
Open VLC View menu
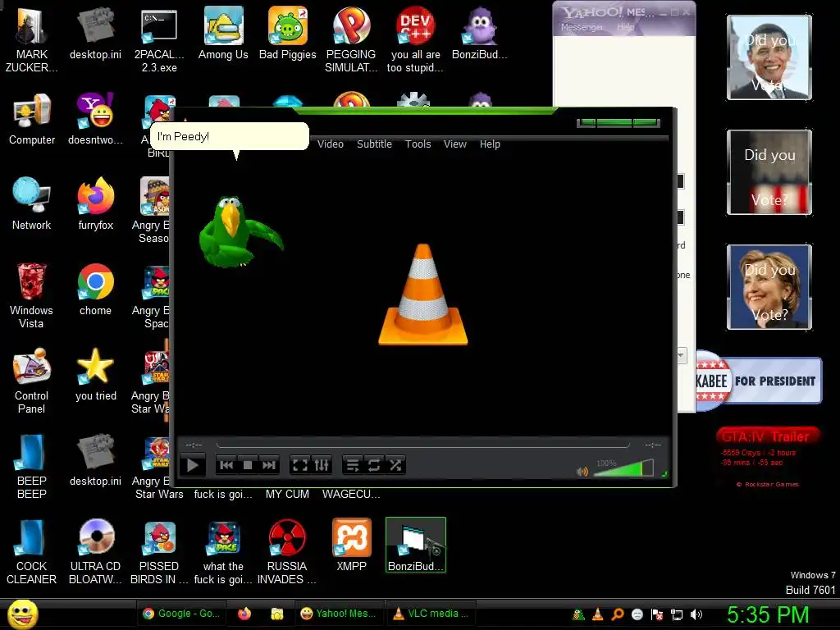tap(454, 144)
